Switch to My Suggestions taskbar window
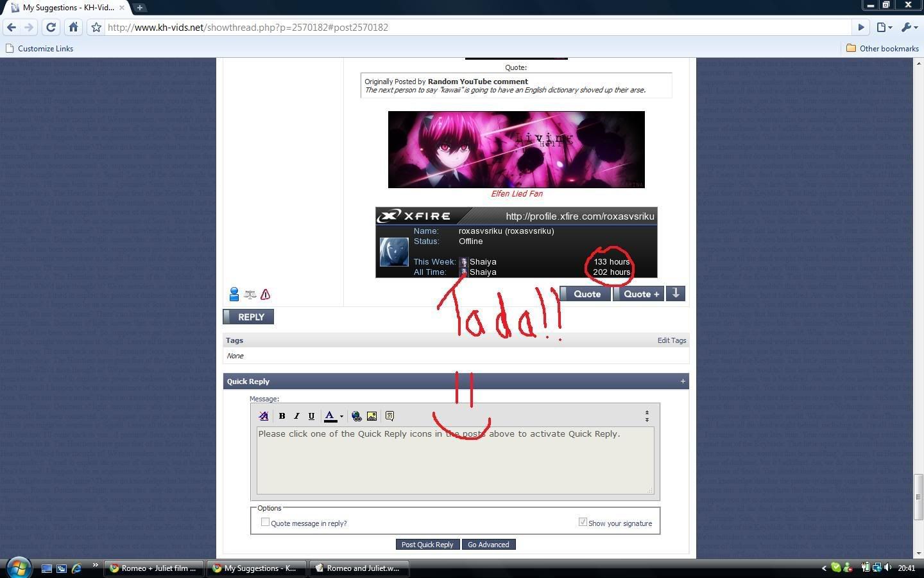The width and height of the screenshot is (924, 578). pos(256,568)
